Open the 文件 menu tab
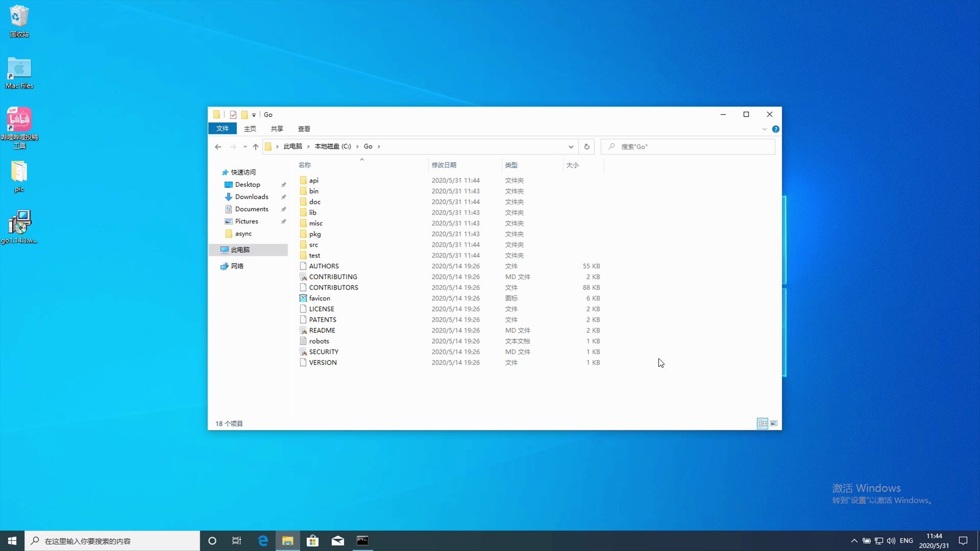980x551 pixels. (x=223, y=129)
